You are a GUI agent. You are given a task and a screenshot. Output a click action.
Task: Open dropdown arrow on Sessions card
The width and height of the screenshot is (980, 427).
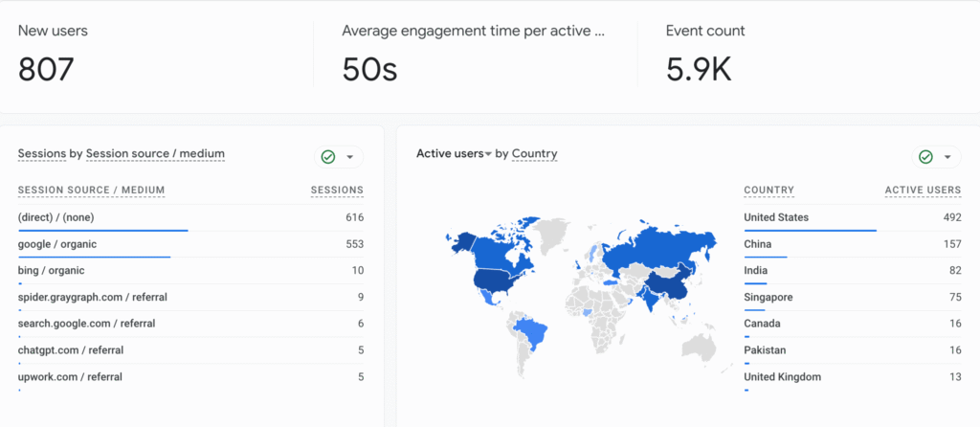pos(349,157)
